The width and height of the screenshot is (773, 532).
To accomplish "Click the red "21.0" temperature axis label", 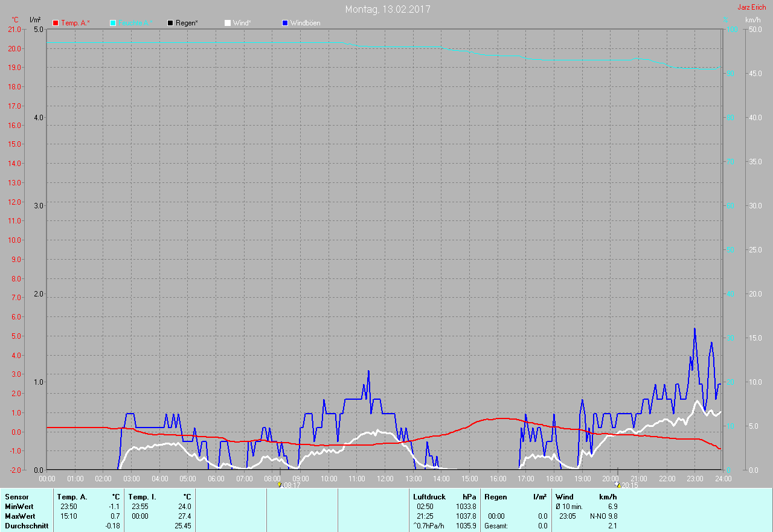I will 14,30.
